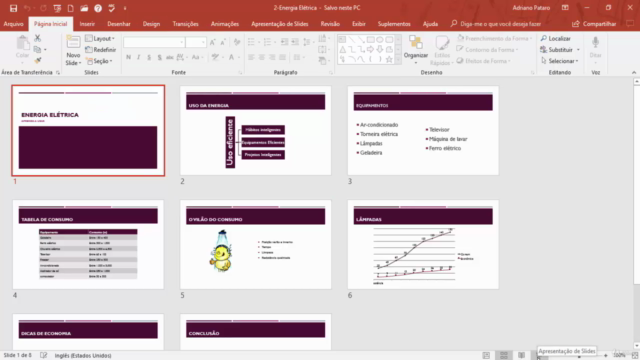Open the Layout dropdown
The height and width of the screenshot is (360, 640).
coord(100,38)
